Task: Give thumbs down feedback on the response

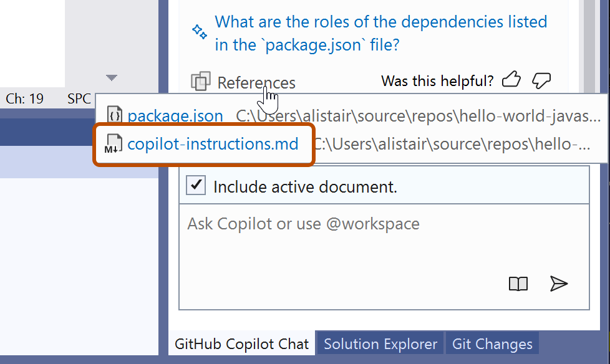Action: tap(540, 79)
